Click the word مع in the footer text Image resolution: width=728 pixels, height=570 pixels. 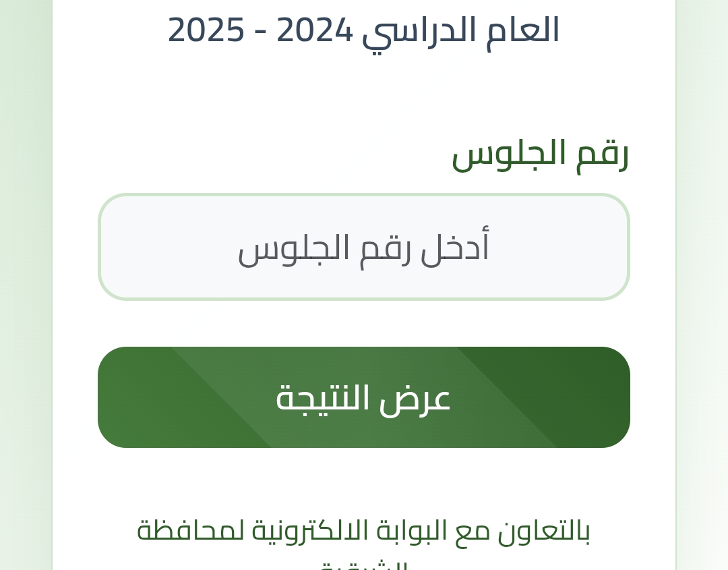(474, 532)
